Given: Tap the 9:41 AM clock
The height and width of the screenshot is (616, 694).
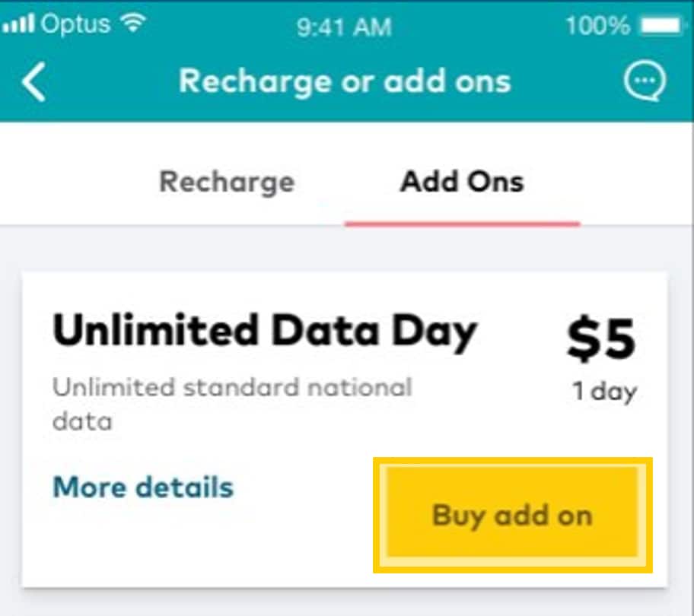Looking at the screenshot, I should pyautogui.click(x=344, y=27).
